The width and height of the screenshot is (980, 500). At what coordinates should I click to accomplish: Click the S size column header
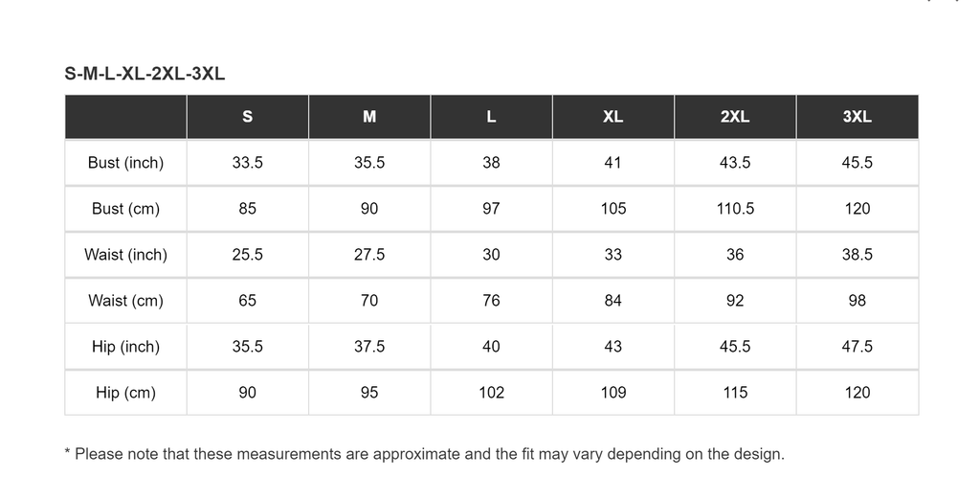[248, 117]
